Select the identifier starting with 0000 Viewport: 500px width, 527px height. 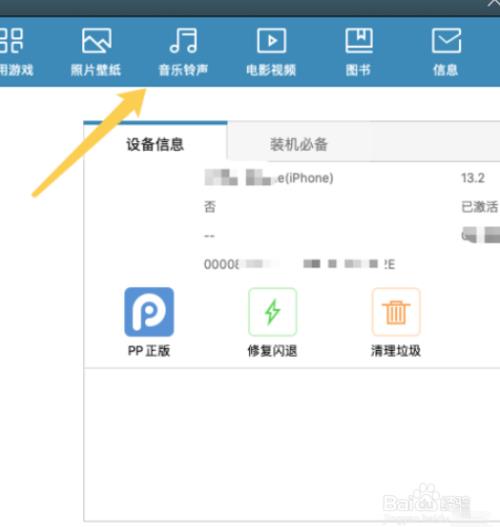tap(299, 264)
